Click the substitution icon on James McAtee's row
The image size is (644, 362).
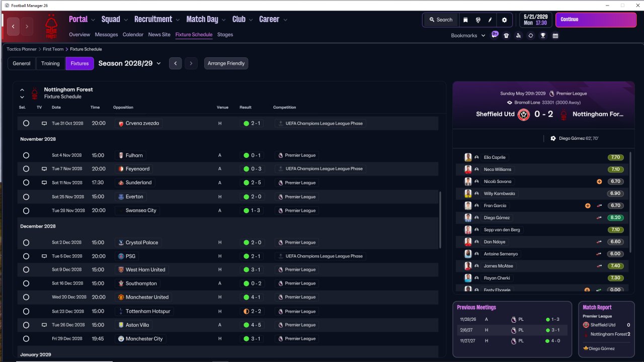click(x=599, y=266)
